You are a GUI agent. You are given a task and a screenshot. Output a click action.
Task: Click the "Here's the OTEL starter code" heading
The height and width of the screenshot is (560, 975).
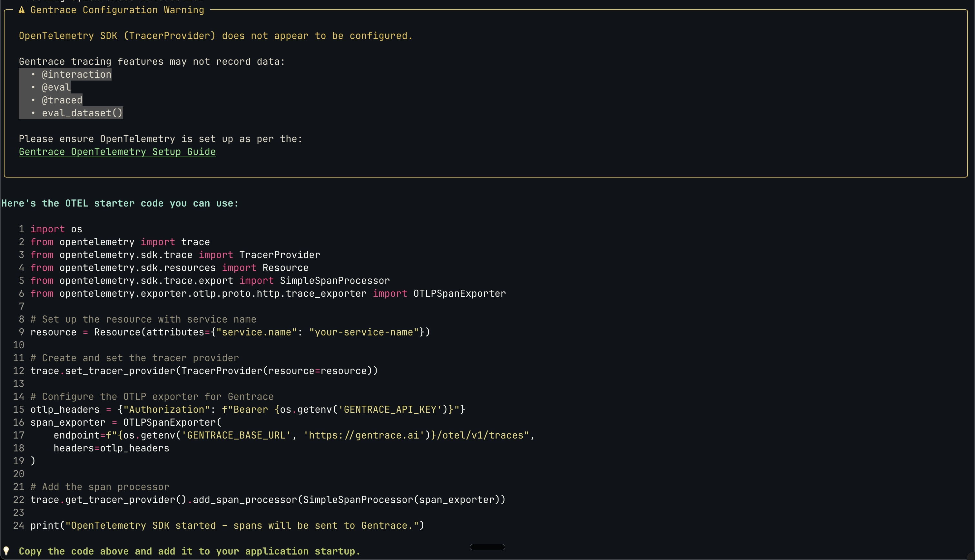tap(120, 203)
